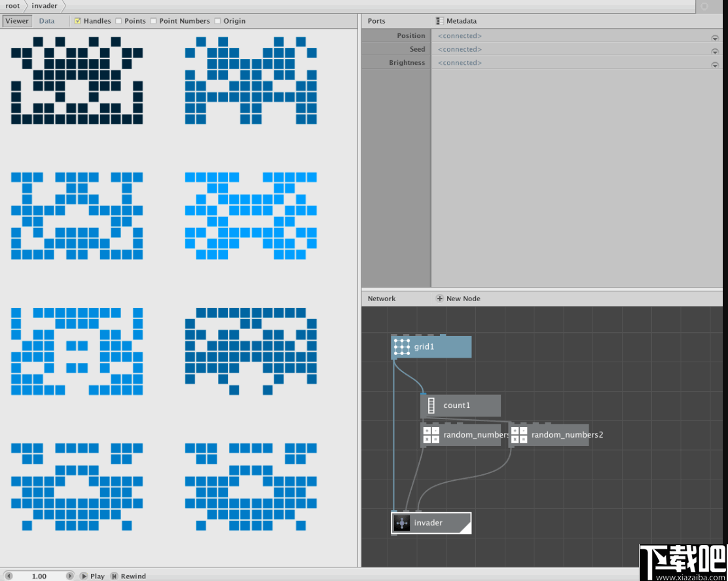
Task: Switch to the Data tab
Action: [x=46, y=20]
